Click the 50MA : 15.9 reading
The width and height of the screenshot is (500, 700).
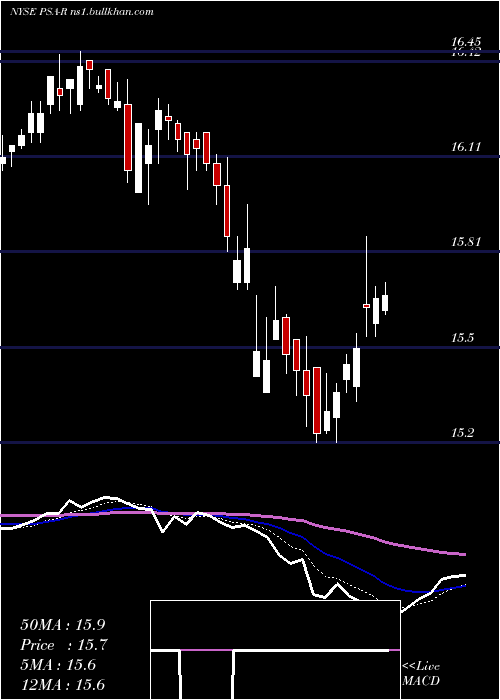[x=63, y=625]
